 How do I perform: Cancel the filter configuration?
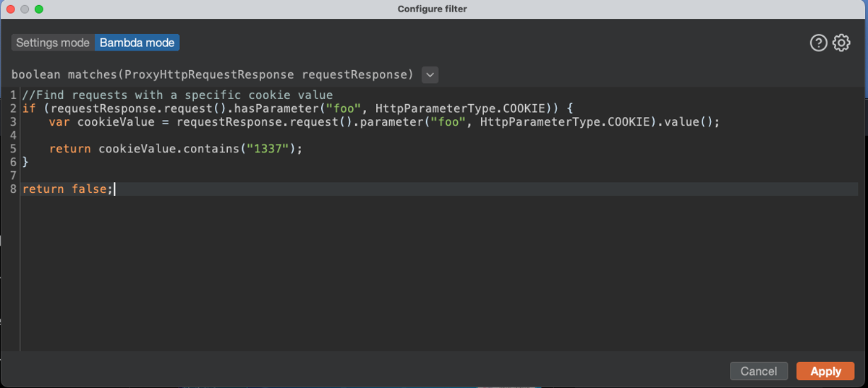tap(759, 371)
